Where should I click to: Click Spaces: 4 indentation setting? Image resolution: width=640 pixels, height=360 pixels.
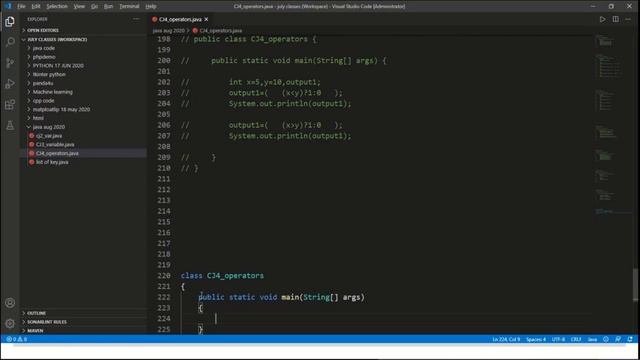pyautogui.click(x=536, y=339)
